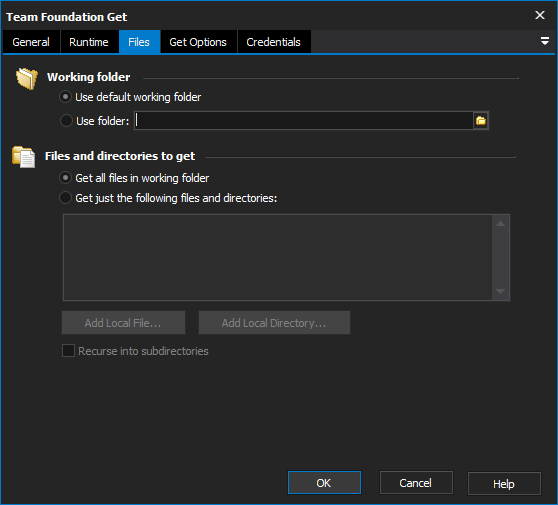The image size is (558, 505).
Task: Switch to the General tab
Action: [31, 42]
